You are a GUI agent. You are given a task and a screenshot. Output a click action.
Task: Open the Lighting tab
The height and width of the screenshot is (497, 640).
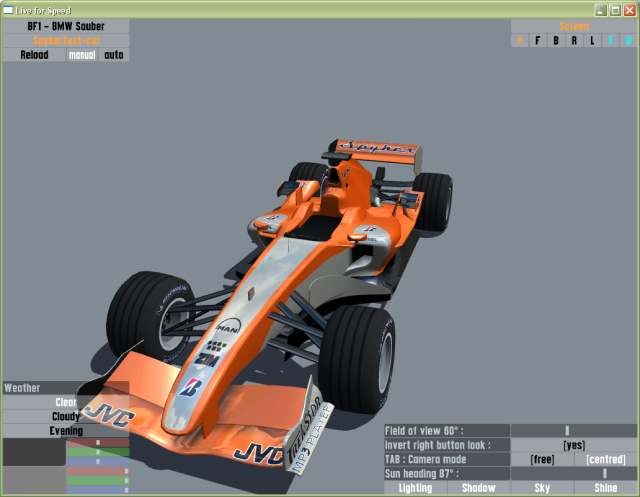coord(415,488)
